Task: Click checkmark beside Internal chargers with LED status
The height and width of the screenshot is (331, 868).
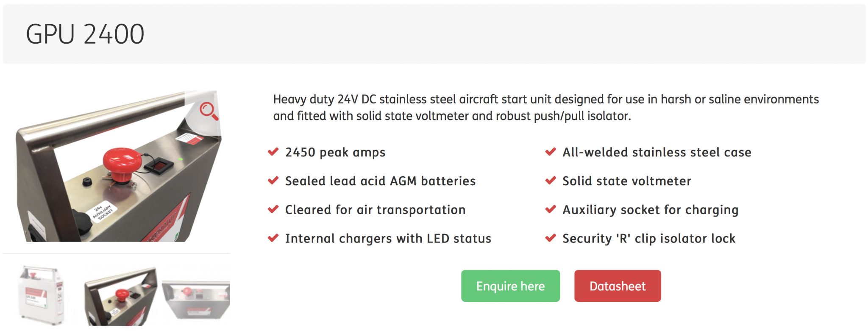Action: coord(273,238)
